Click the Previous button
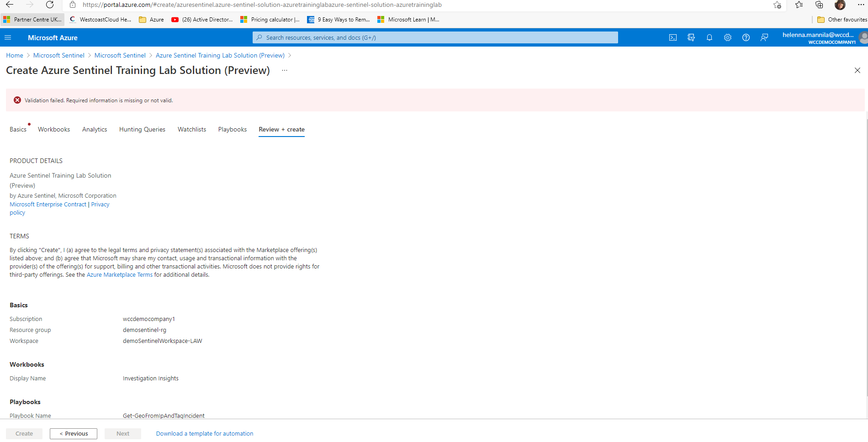 [x=73, y=433]
